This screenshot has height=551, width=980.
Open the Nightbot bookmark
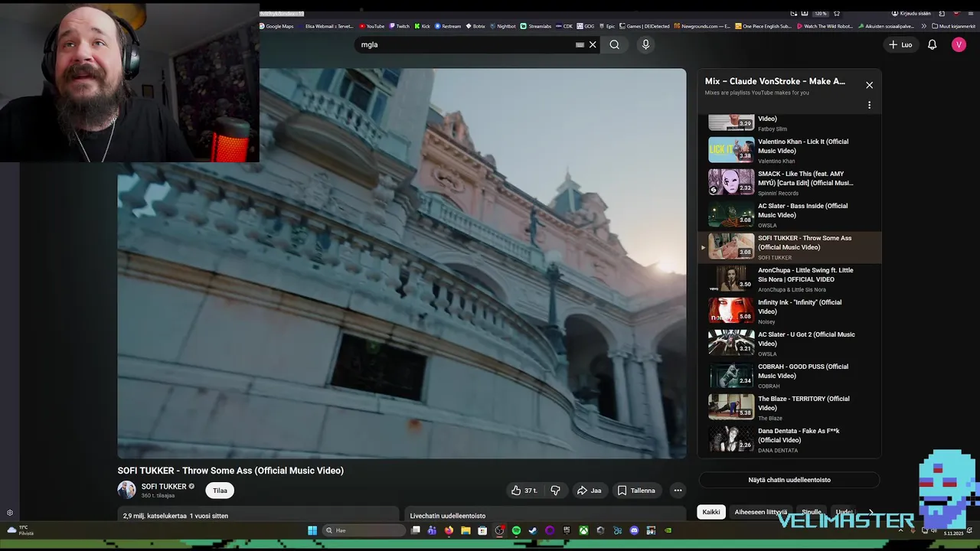tap(503, 26)
